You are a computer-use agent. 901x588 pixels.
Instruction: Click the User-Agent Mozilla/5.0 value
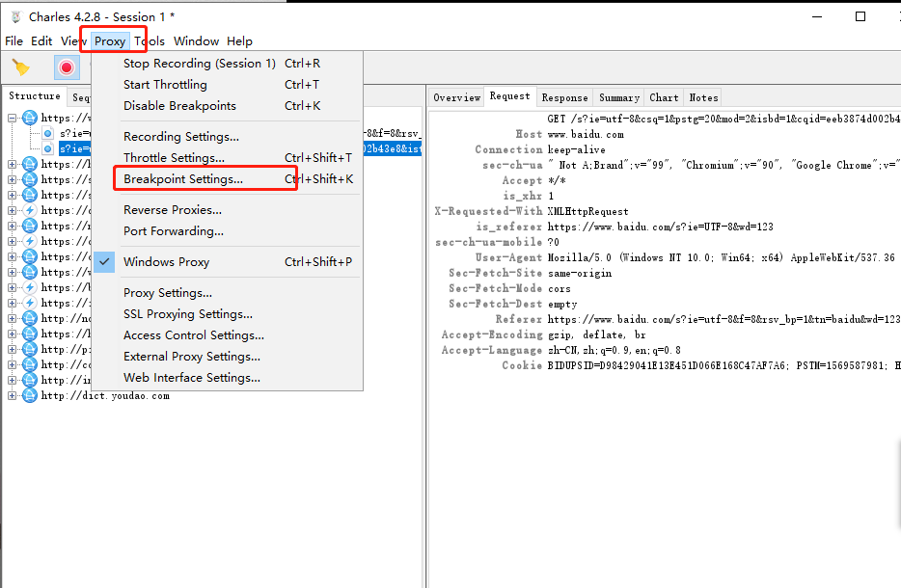coord(722,257)
